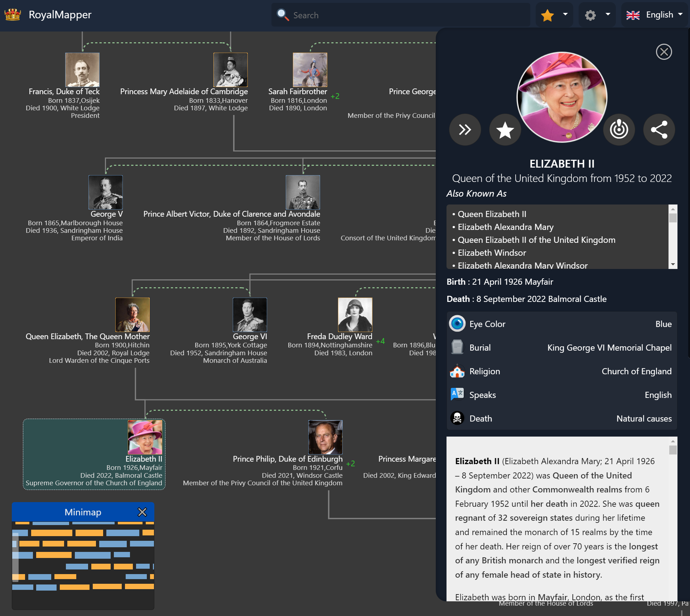
Task: Close the Elizabeth II profile panel
Action: click(x=664, y=52)
